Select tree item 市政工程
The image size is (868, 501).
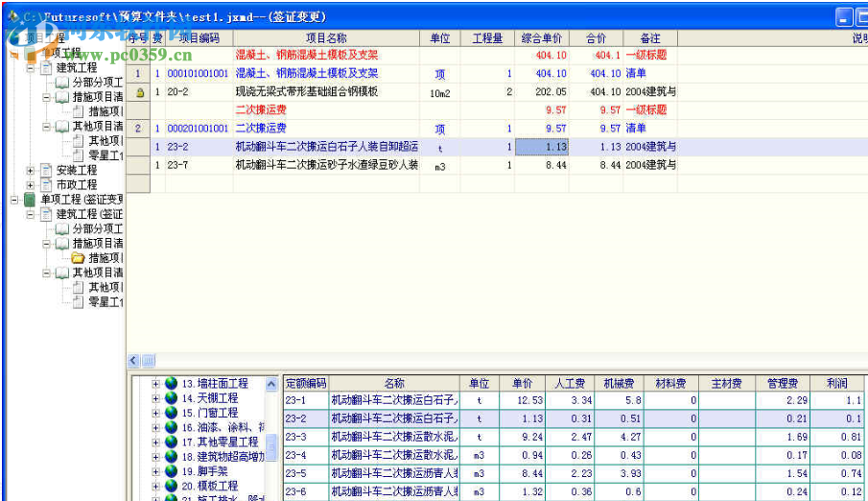77,184
